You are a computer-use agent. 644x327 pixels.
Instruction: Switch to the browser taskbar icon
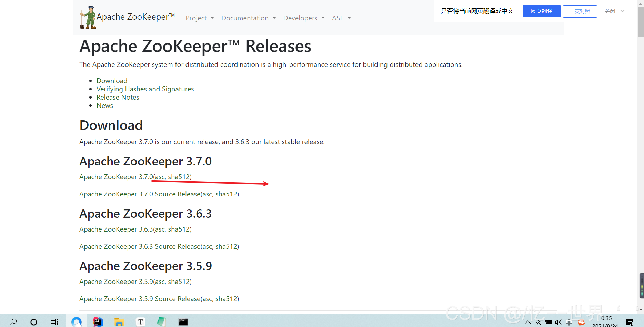[x=77, y=322]
